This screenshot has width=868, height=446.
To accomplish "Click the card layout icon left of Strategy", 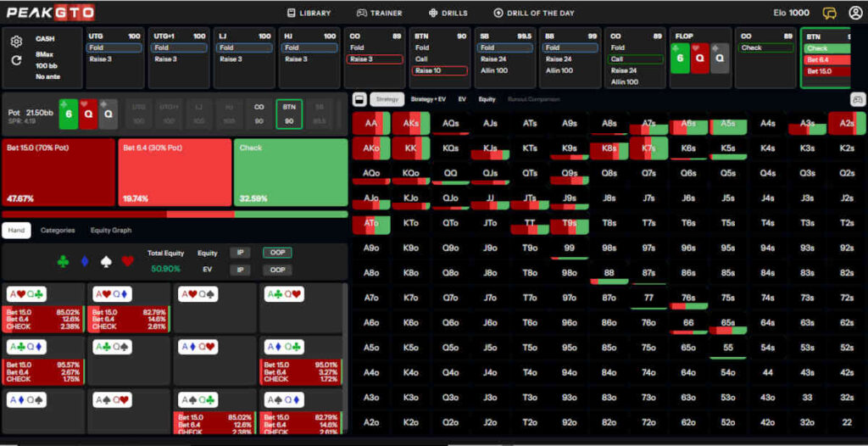I will point(359,99).
